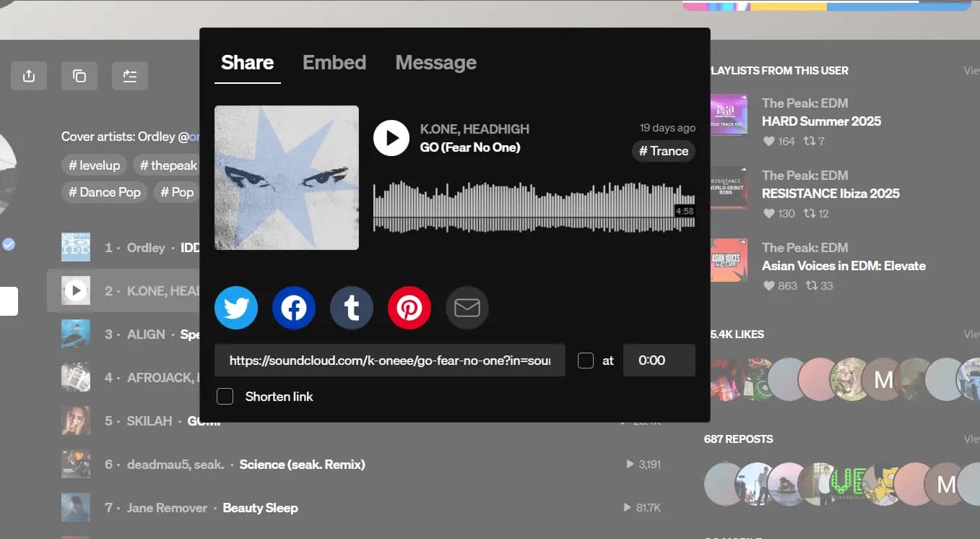980x539 pixels.
Task: Open the GO (Fear No One) track title
Action: click(x=470, y=147)
